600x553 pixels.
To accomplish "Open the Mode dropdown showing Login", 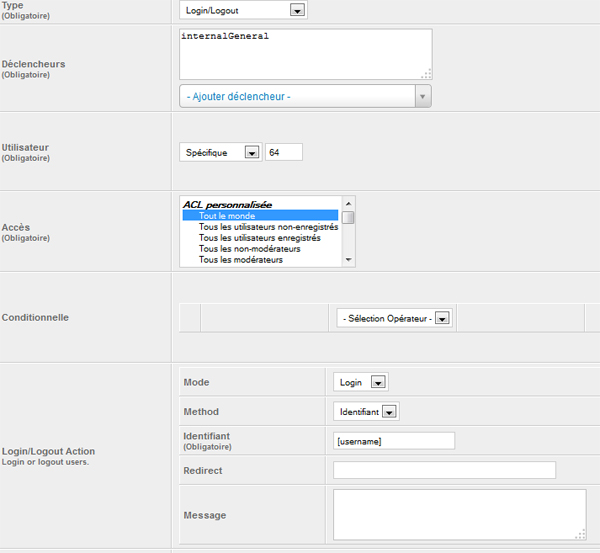I will 361,382.
